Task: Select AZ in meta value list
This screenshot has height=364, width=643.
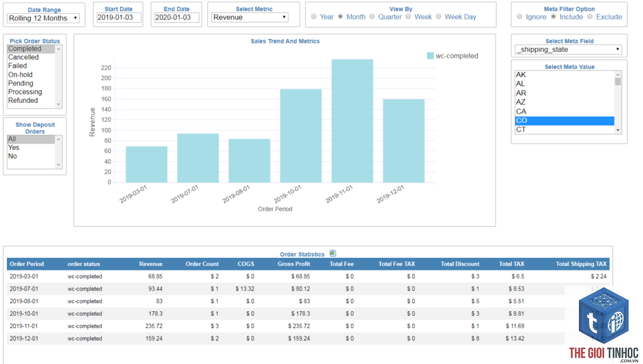Action: pos(565,102)
